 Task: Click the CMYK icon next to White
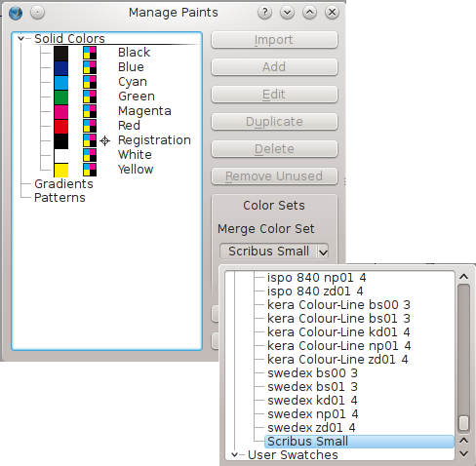pyautogui.click(x=90, y=155)
